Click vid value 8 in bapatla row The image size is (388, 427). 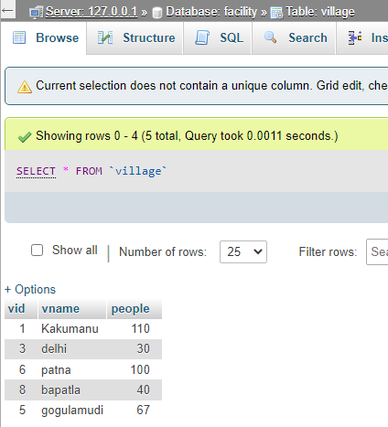coord(22,390)
